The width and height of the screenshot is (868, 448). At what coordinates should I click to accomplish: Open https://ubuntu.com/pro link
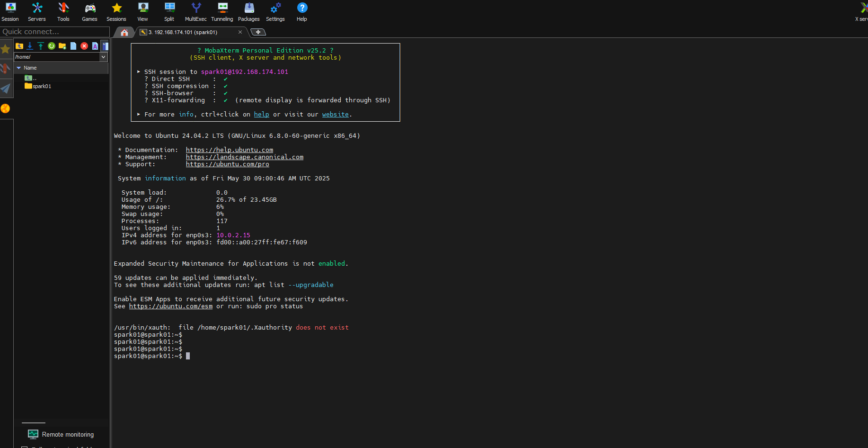pyautogui.click(x=228, y=164)
